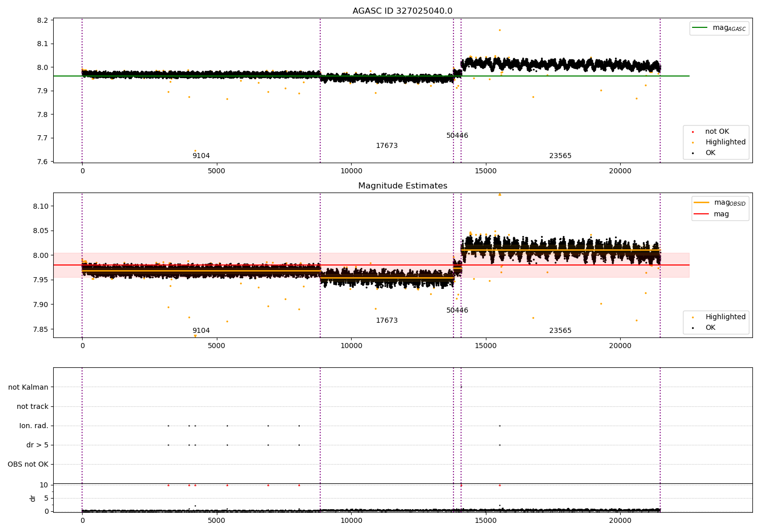Screen dimensions: 760x532
Task: Click the 'Magnitude Estimates' subplot title
Action: pos(402,186)
